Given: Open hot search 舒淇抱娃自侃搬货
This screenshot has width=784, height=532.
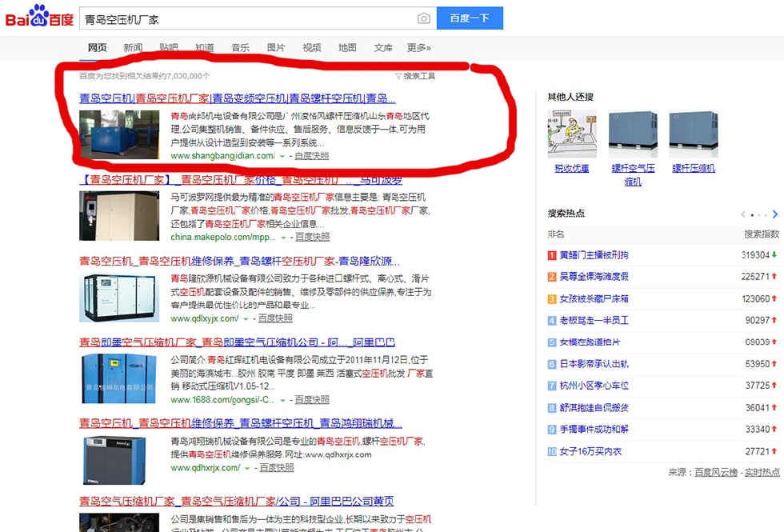Looking at the screenshot, I should click(594, 408).
